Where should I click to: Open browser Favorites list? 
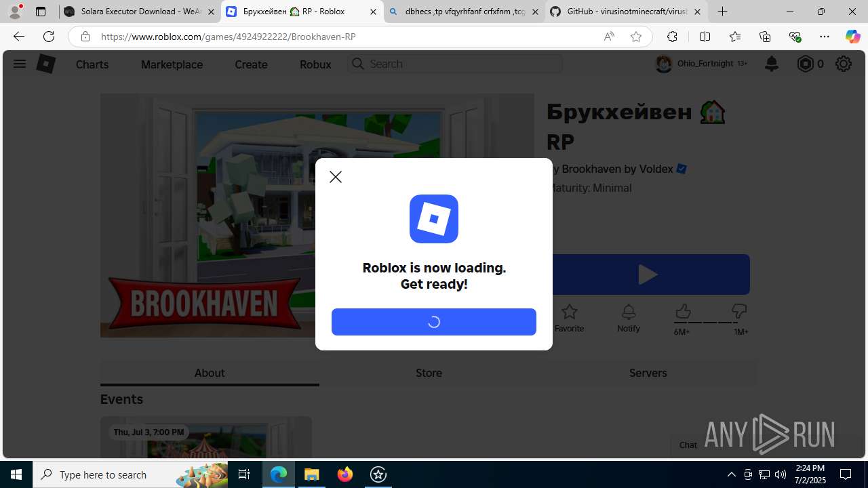click(735, 37)
